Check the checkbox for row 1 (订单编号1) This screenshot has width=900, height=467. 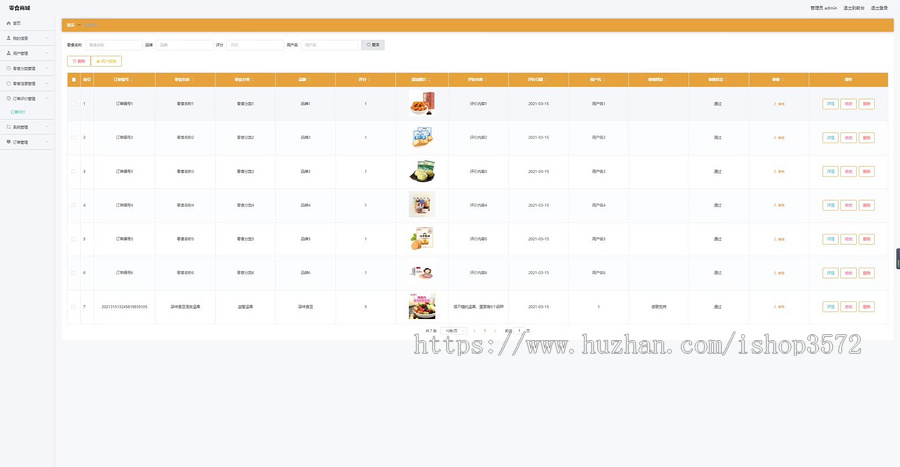73,104
